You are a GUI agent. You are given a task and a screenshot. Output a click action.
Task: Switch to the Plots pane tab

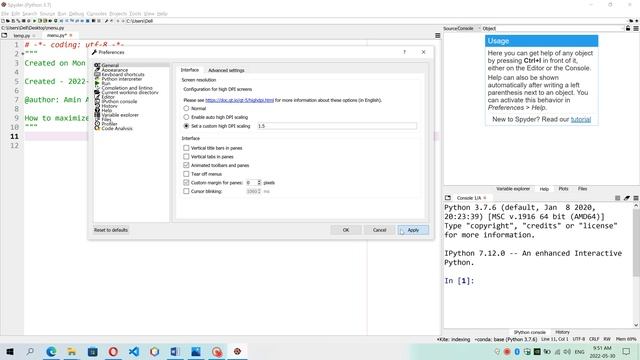(x=563, y=189)
